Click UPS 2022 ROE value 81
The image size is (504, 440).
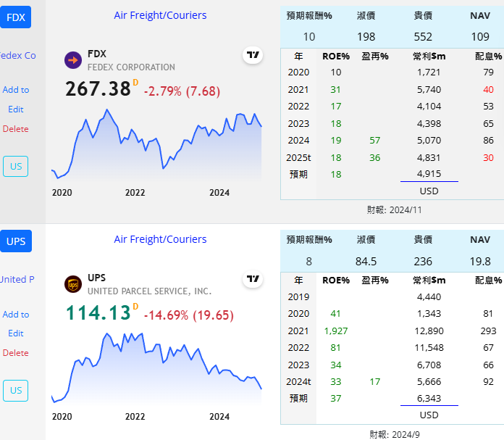(x=335, y=348)
